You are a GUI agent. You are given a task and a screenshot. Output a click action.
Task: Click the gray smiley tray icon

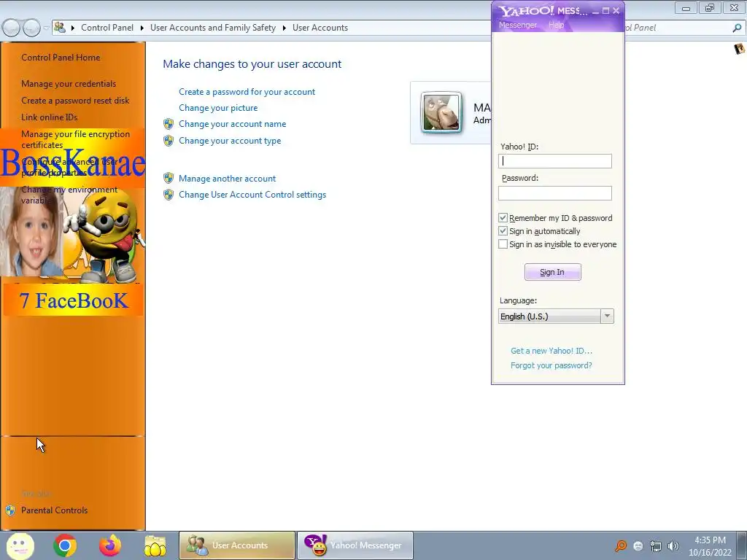point(638,546)
